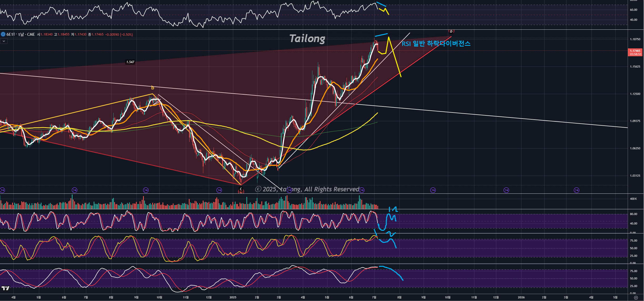The width and height of the screenshot is (644, 301).
Task: Click the 400K volume scale label
Action: coord(633,199)
